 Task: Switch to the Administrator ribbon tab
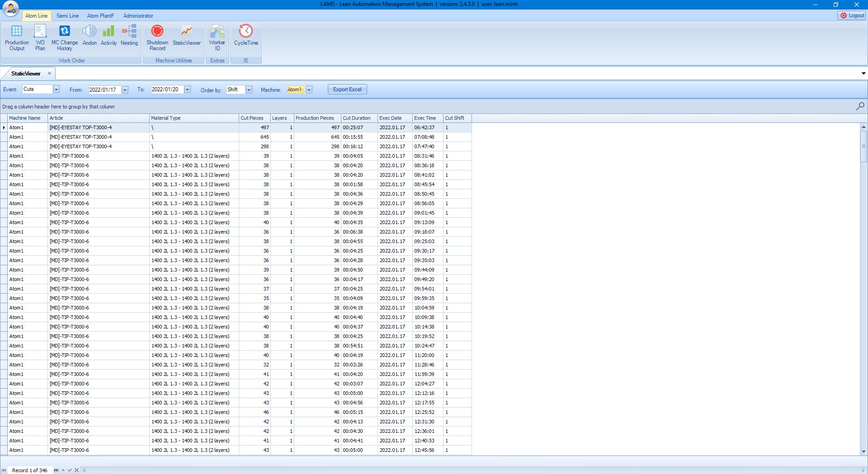click(x=138, y=16)
